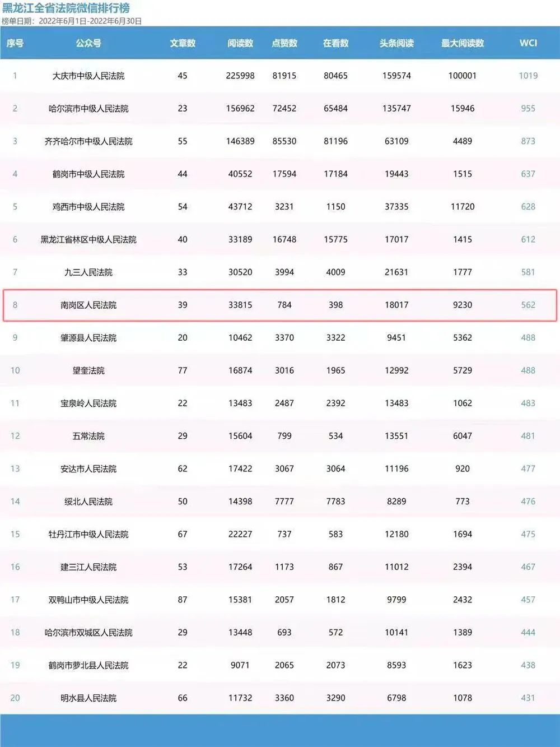Click the 序号 column header
560x747 pixels.
point(15,43)
